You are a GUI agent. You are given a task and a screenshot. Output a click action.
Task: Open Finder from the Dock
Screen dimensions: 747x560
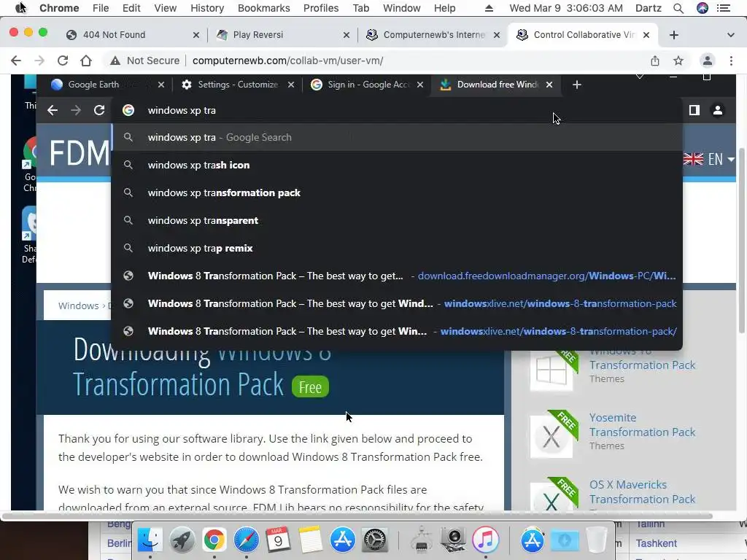coord(150,540)
